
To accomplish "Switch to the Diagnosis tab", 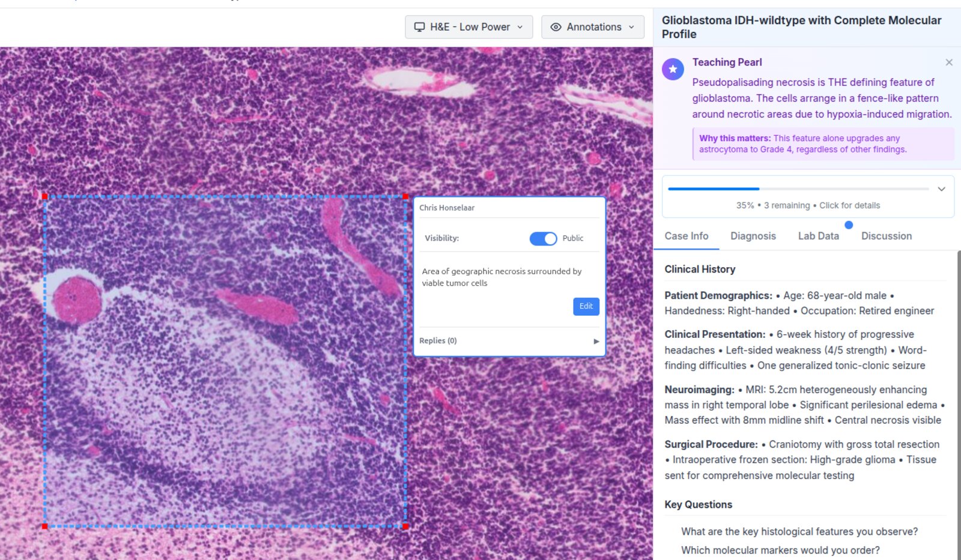I will pyautogui.click(x=753, y=236).
